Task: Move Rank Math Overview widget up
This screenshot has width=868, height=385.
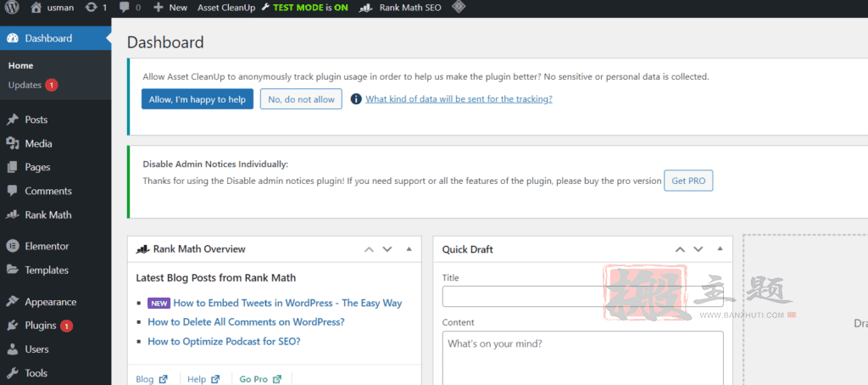Action: coord(369,249)
